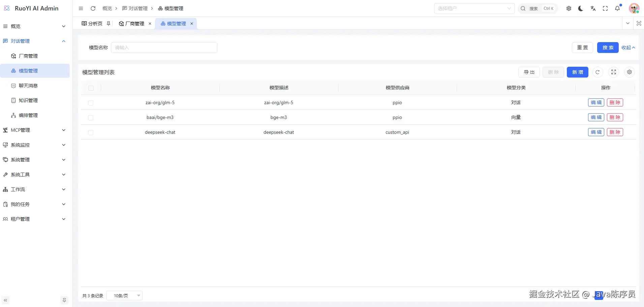Switch to dark mode with moon icon
Screen dimensions: 644x307
coord(581,8)
